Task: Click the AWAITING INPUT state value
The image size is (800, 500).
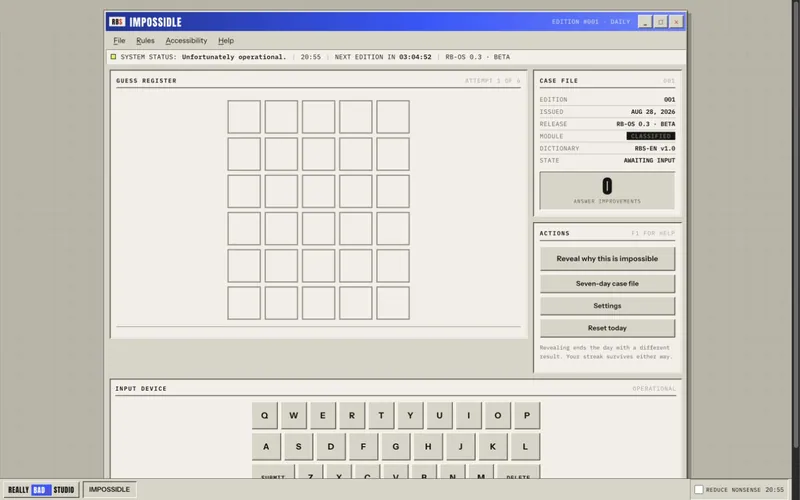Action: point(649,161)
